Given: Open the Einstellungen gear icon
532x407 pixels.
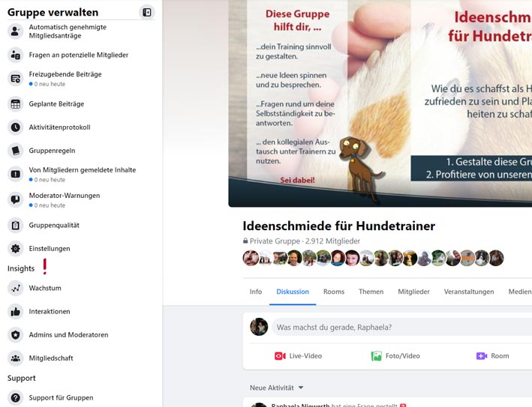Looking at the screenshot, I should 15,248.
